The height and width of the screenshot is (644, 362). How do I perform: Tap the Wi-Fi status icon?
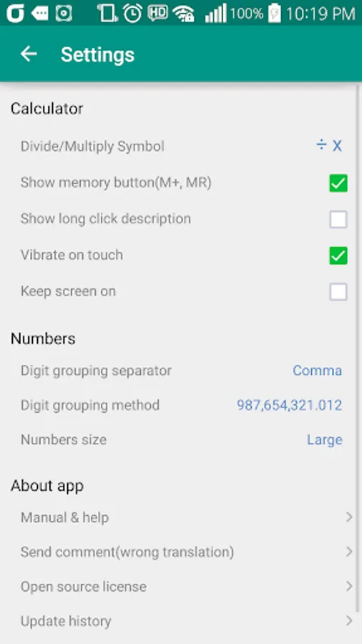coord(183,14)
